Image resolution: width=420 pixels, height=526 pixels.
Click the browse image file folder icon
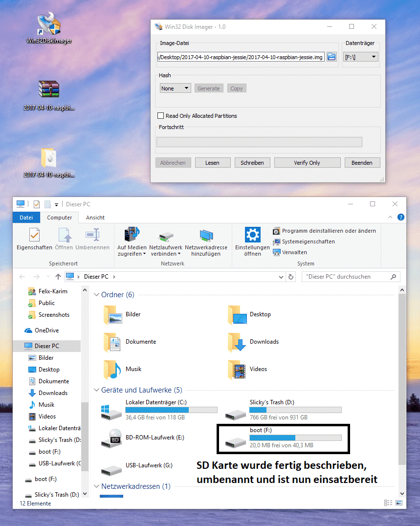[332, 57]
